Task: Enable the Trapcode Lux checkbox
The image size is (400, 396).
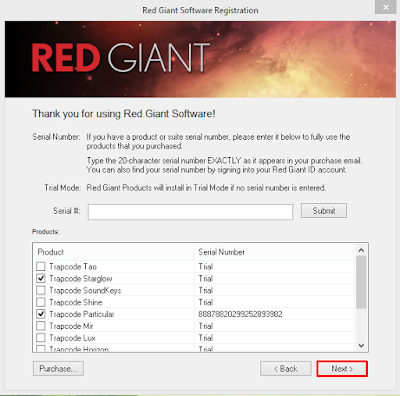Action: (x=41, y=338)
